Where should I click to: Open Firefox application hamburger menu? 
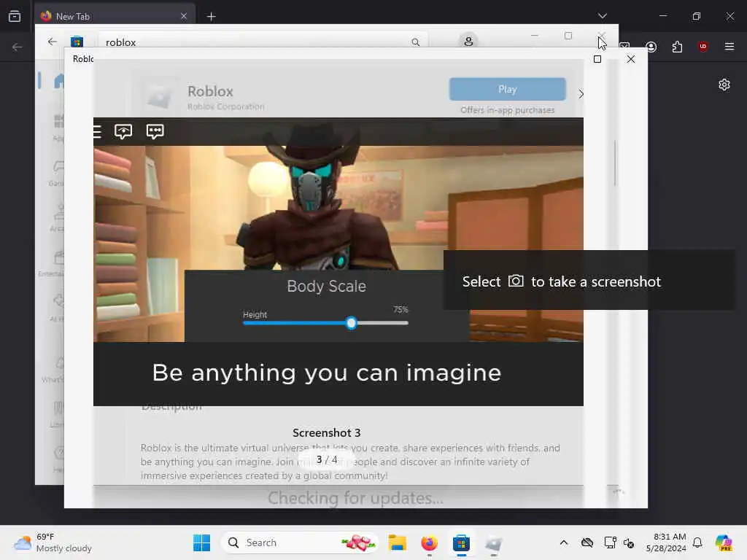pyautogui.click(x=729, y=47)
